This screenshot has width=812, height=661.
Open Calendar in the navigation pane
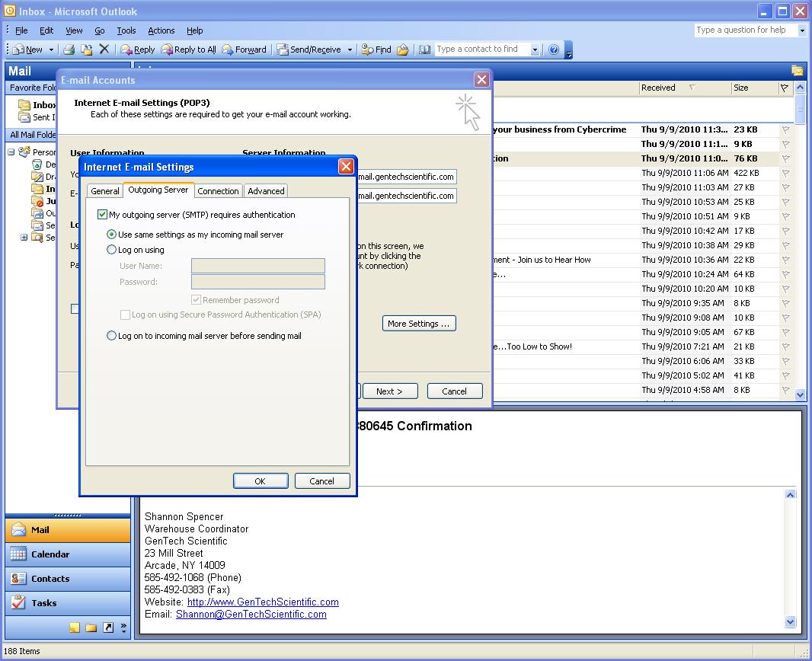point(68,554)
